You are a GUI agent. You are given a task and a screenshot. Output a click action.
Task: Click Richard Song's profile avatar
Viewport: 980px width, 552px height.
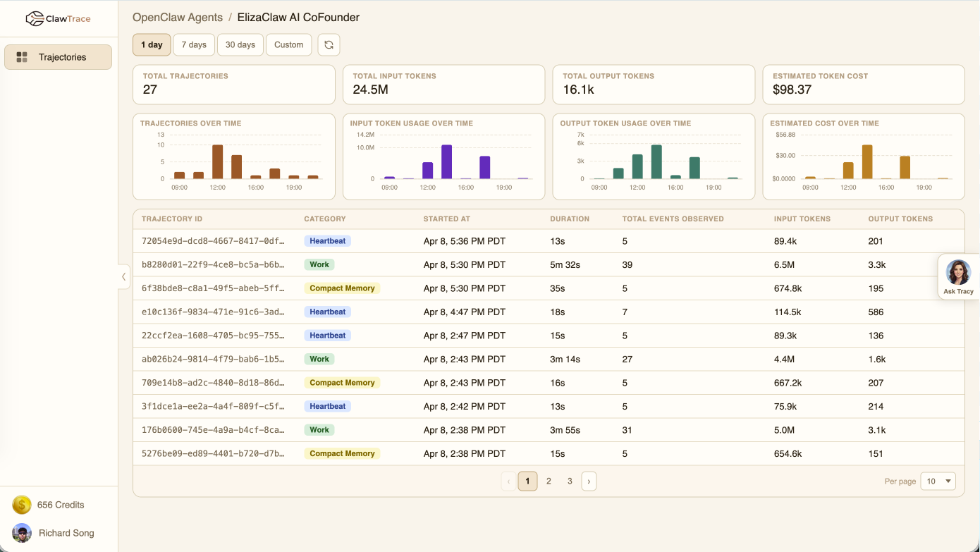[21, 533]
